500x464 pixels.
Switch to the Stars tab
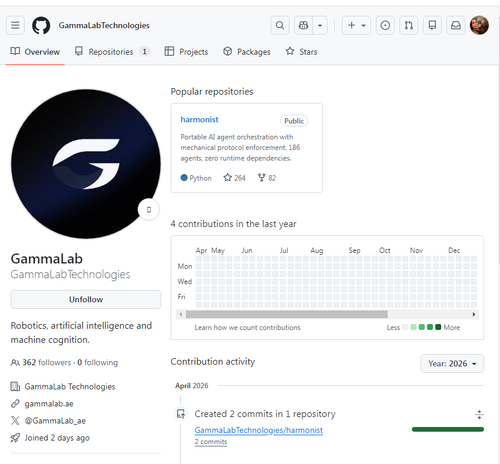click(x=301, y=52)
